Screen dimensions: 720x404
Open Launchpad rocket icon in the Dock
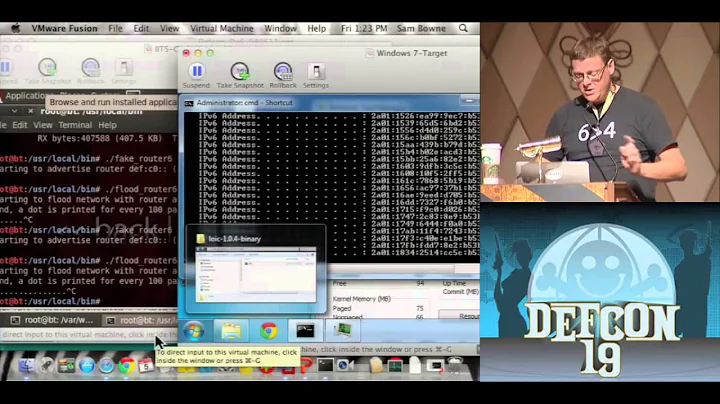(46, 365)
